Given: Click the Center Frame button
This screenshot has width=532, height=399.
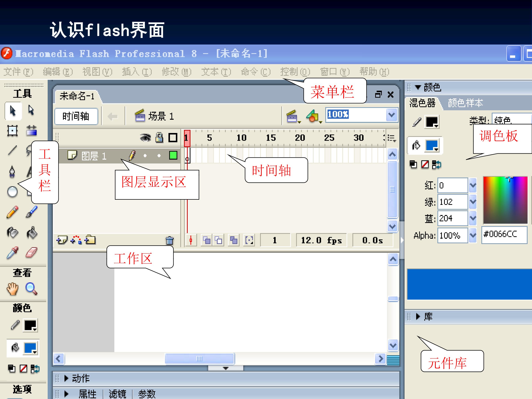Looking at the screenshot, I should click(191, 240).
